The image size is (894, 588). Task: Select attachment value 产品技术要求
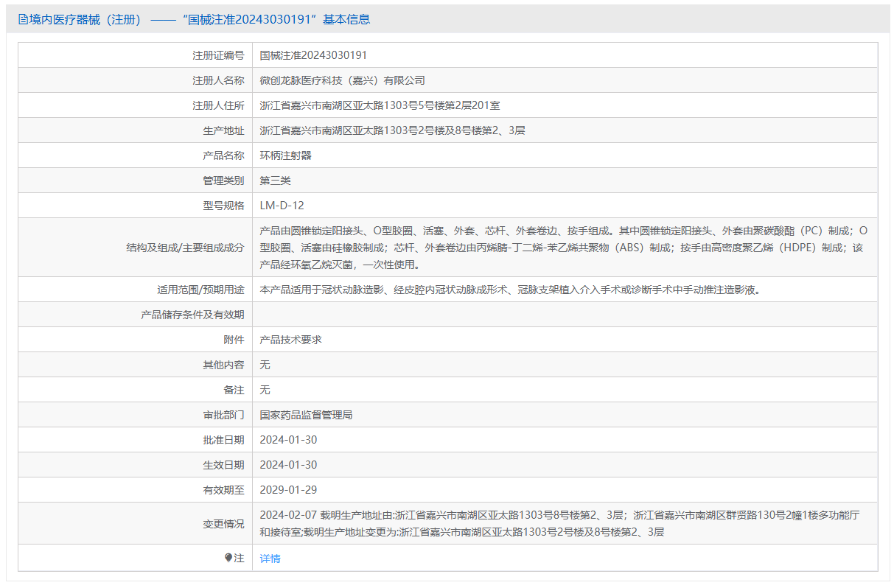tap(291, 340)
